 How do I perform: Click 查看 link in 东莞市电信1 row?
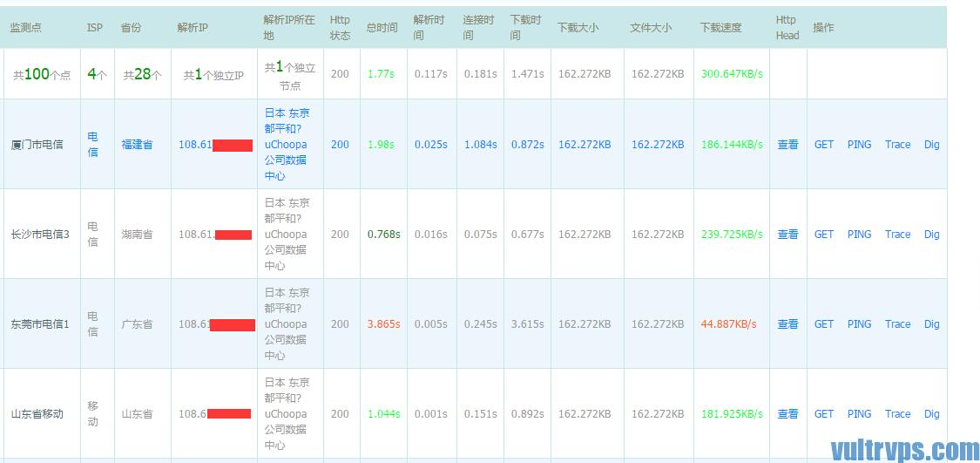[x=787, y=324]
